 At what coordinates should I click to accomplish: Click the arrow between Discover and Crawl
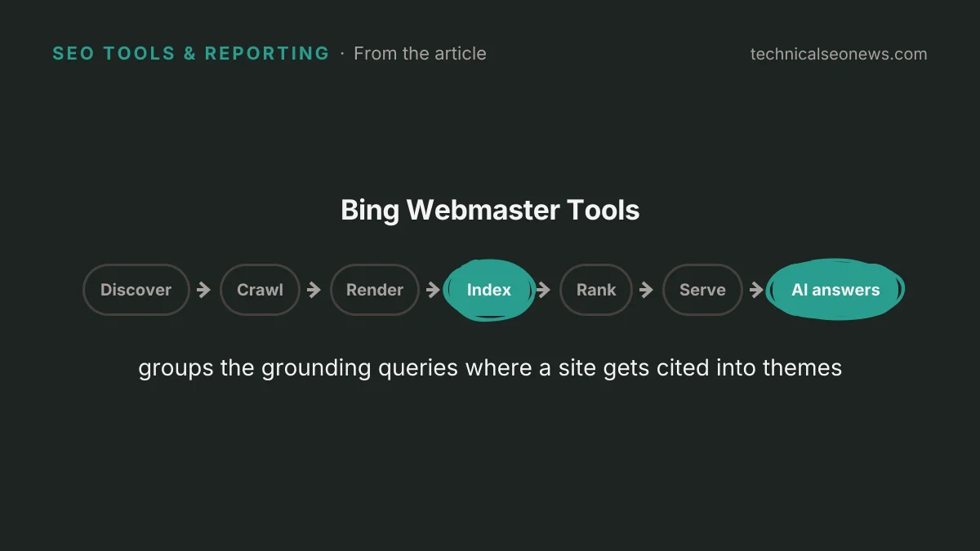(204, 290)
